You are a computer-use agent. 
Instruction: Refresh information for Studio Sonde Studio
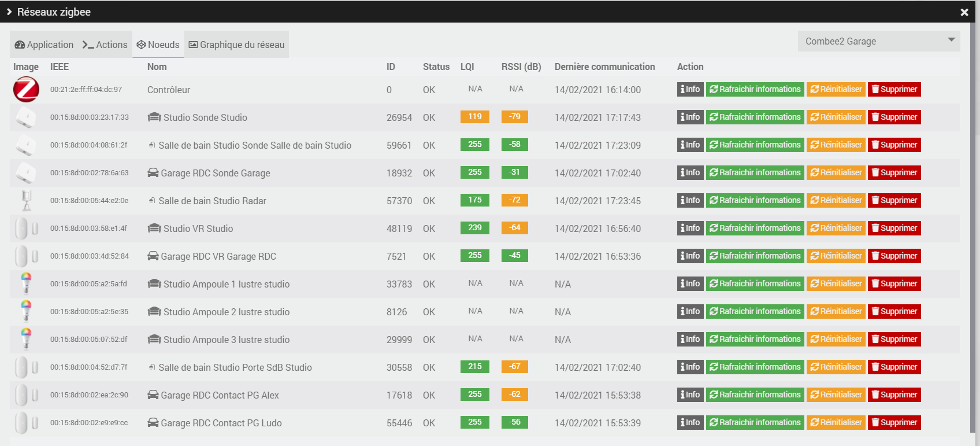755,117
